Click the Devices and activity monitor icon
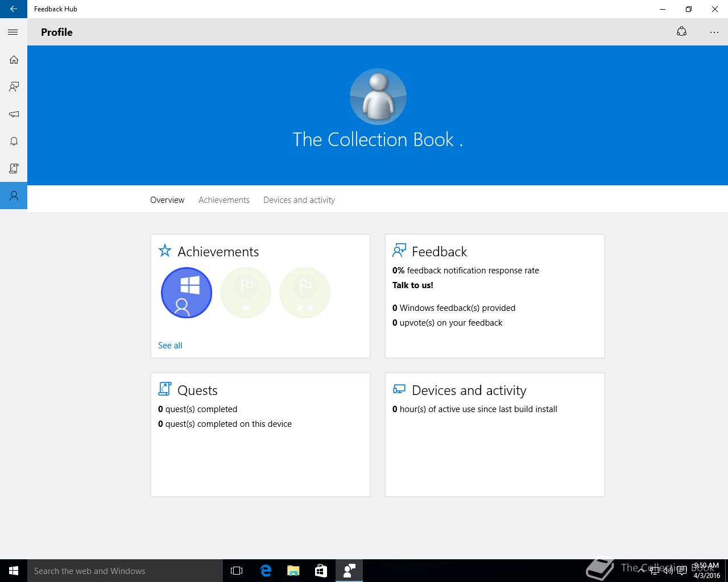The width and height of the screenshot is (728, 582). pos(399,389)
